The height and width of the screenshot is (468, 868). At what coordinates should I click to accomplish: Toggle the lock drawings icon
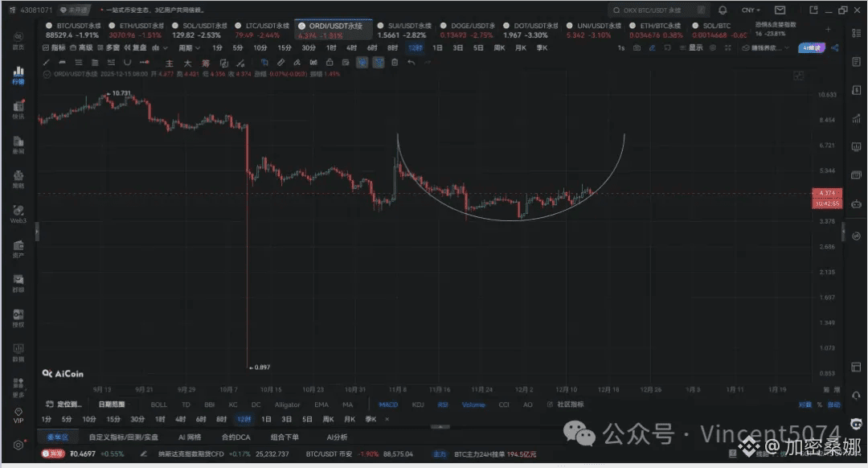330,63
